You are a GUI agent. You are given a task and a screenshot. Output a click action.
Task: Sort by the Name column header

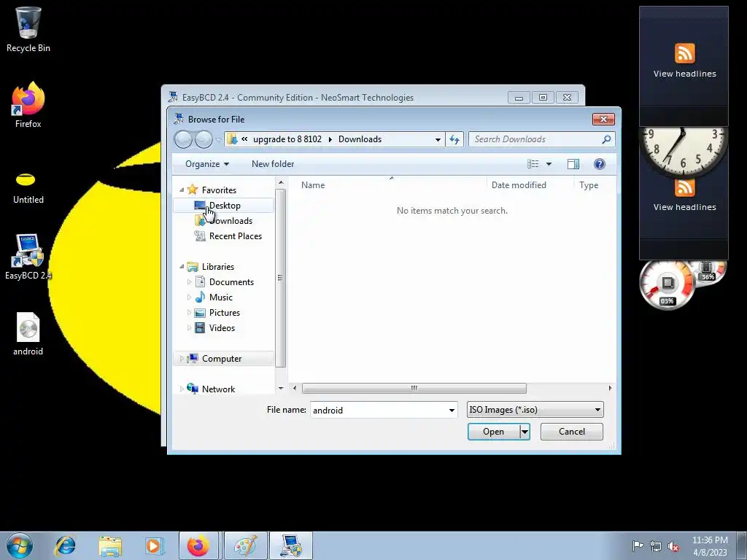point(313,185)
